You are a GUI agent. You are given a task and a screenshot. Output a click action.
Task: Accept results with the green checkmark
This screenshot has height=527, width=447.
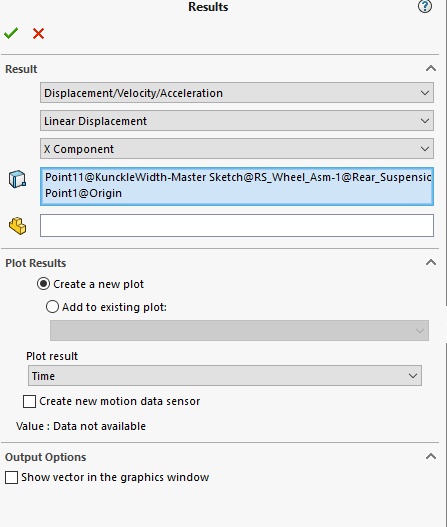(11, 33)
